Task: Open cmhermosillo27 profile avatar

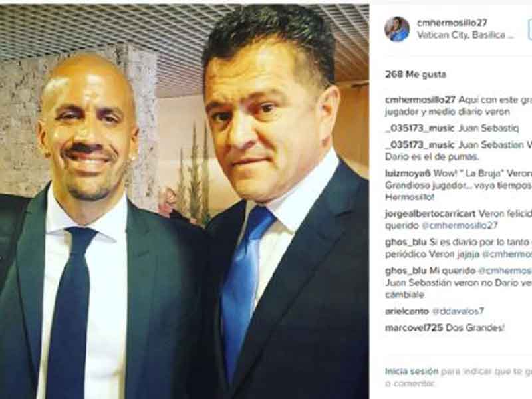Action: tap(397, 29)
